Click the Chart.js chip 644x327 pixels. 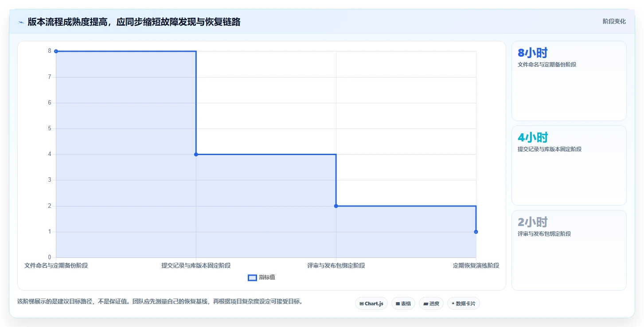tap(371, 304)
